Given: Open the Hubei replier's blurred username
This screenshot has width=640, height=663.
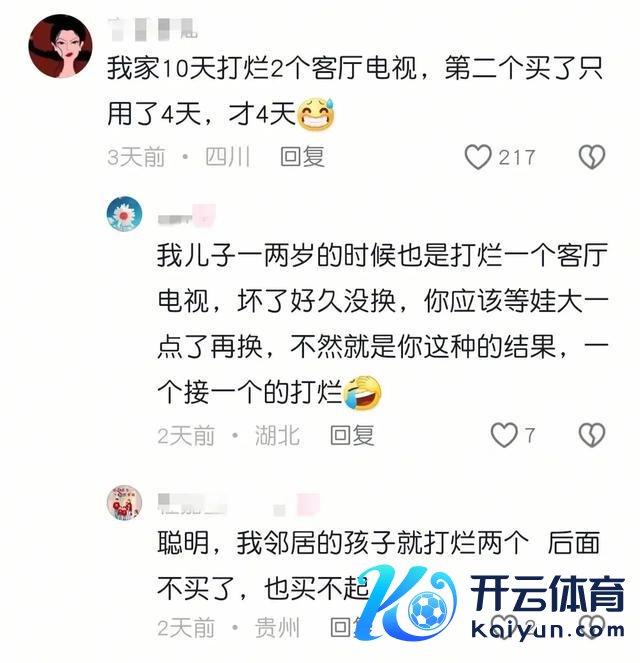Looking at the screenshot, I should [x=186, y=214].
